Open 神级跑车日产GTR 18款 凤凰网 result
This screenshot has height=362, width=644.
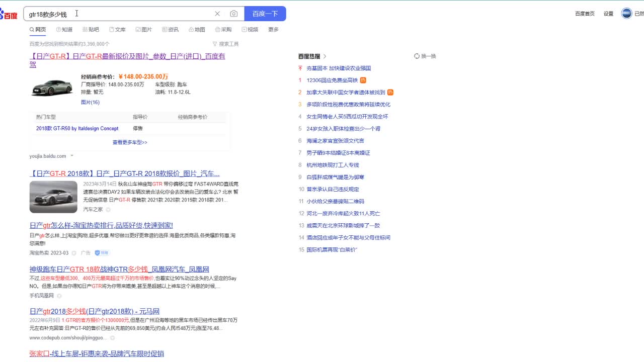119,269
